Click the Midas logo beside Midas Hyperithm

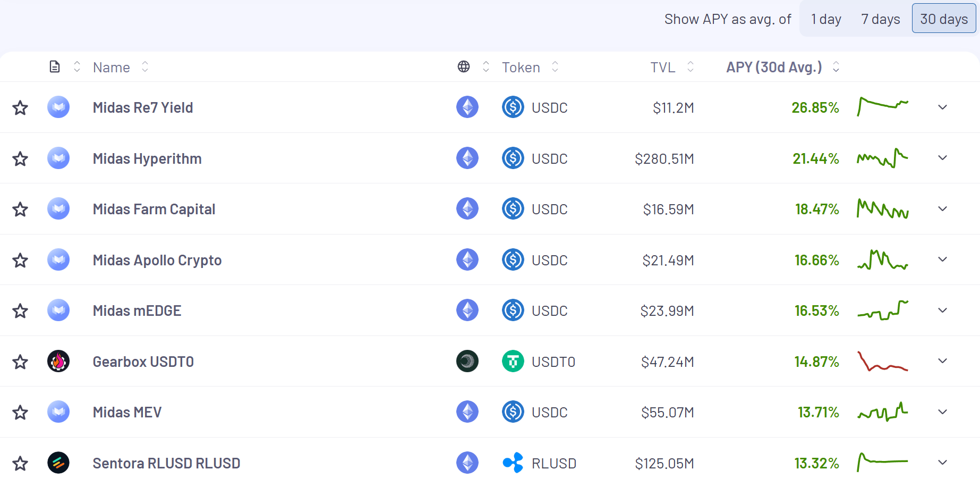click(x=58, y=158)
